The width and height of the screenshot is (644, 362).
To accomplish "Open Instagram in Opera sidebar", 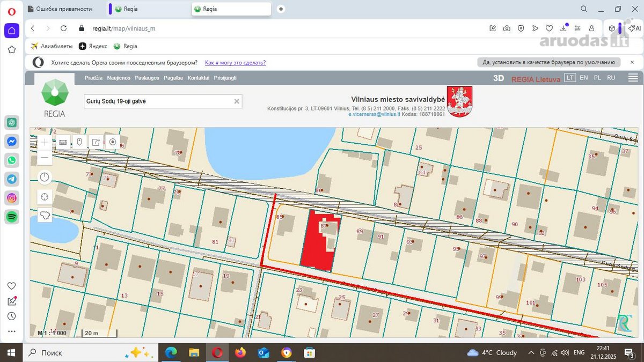I will tap(12, 197).
